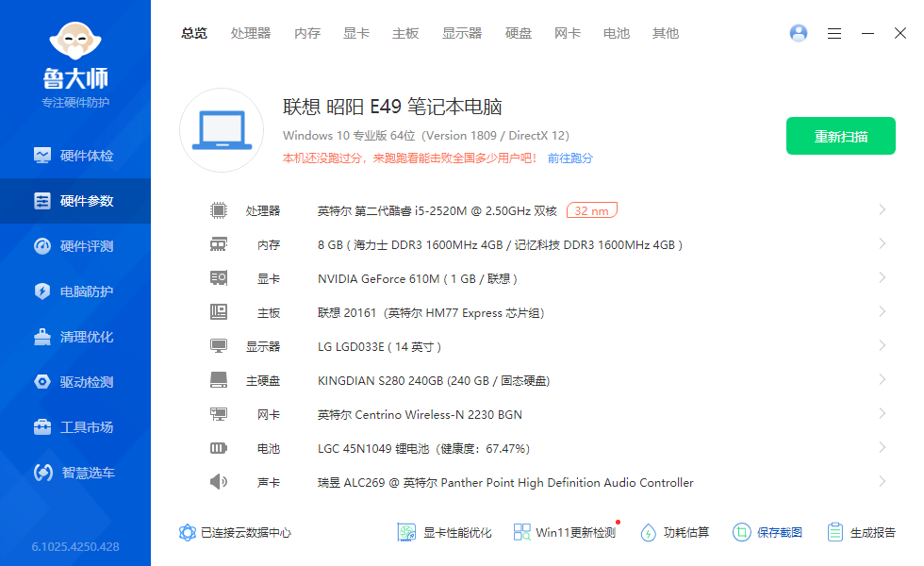The width and height of the screenshot is (924, 566).
Task: Click the 智慧选车 sidebar icon
Action: pos(43,473)
